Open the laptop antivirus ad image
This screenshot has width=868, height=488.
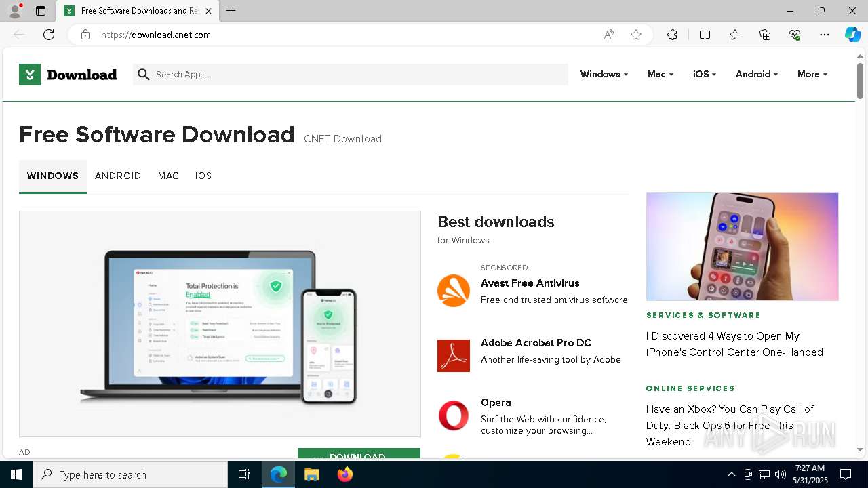tap(220, 324)
